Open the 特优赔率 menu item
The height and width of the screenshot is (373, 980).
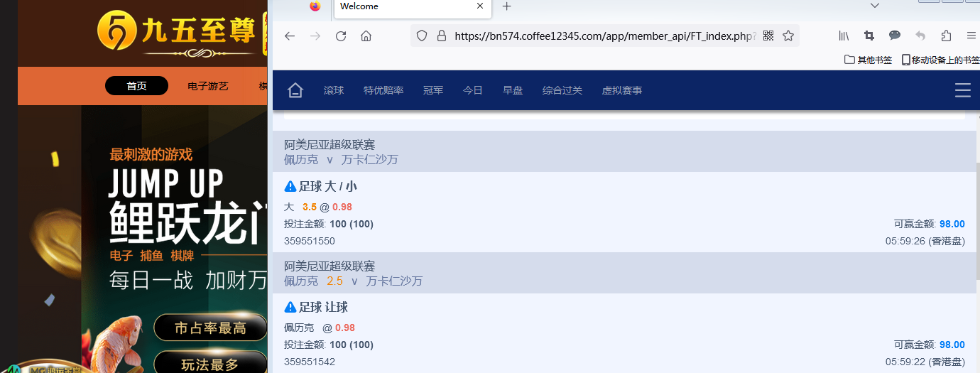click(383, 90)
